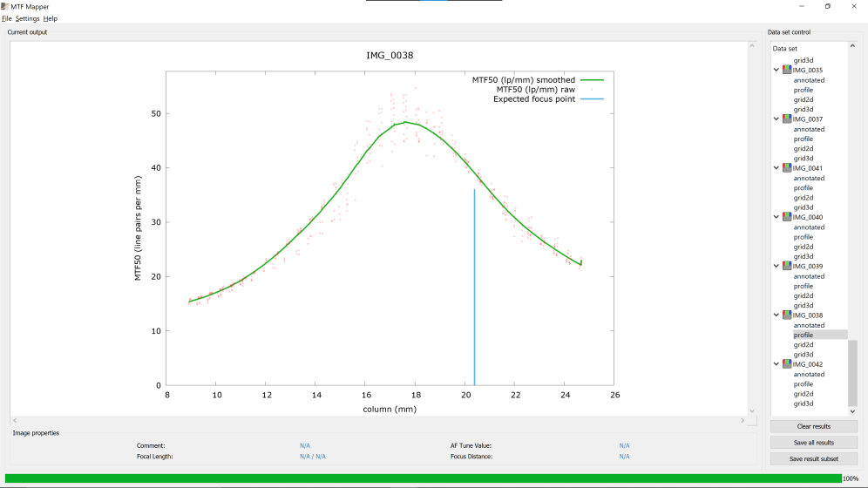Click plot view scroll-down arrow
Image resolution: width=868 pixels, height=488 pixels.
point(752,410)
